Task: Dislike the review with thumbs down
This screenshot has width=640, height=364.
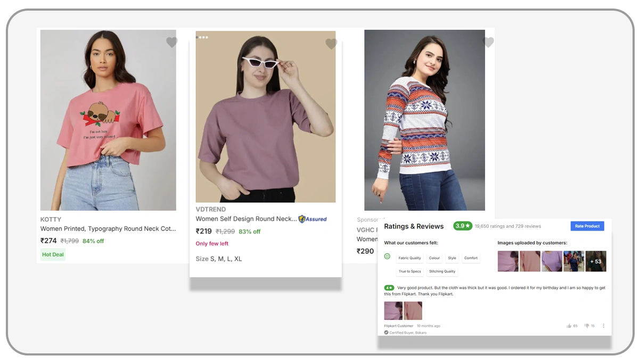Action: pyautogui.click(x=587, y=326)
